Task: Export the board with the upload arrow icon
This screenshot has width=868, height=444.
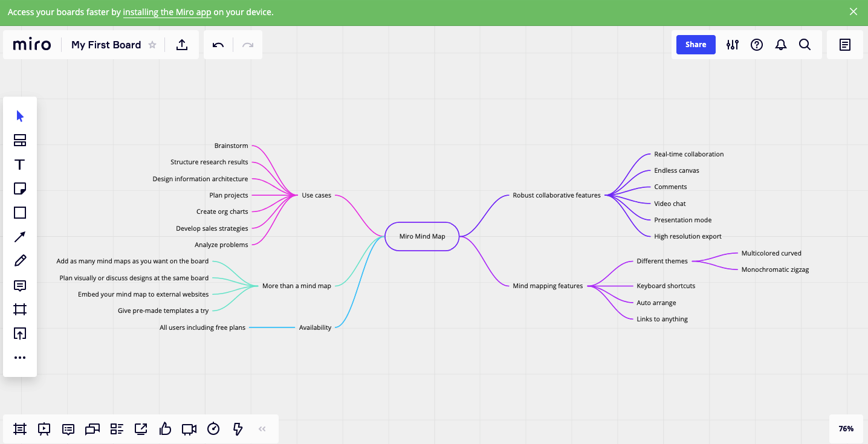Action: click(182, 45)
